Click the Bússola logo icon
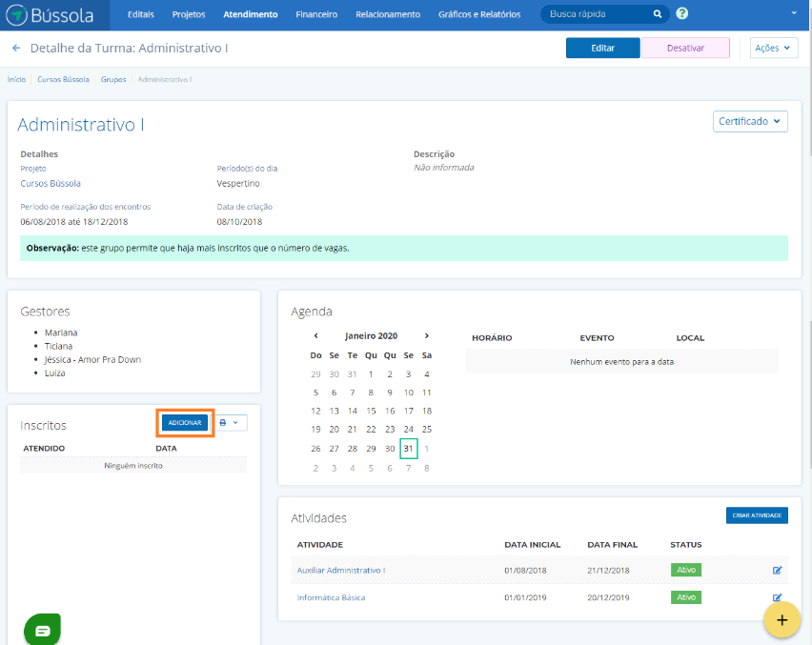The width and height of the screenshot is (812, 645). (x=17, y=15)
